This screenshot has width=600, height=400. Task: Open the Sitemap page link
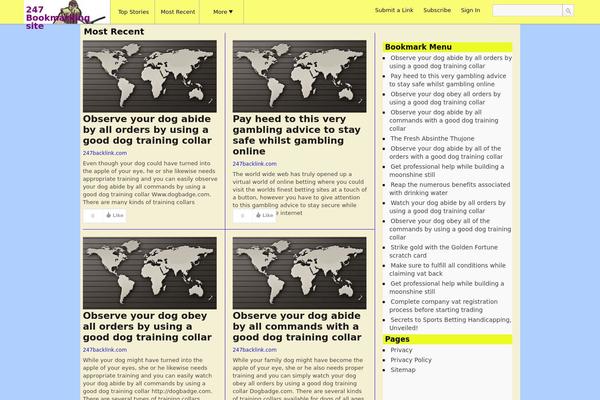(403, 370)
